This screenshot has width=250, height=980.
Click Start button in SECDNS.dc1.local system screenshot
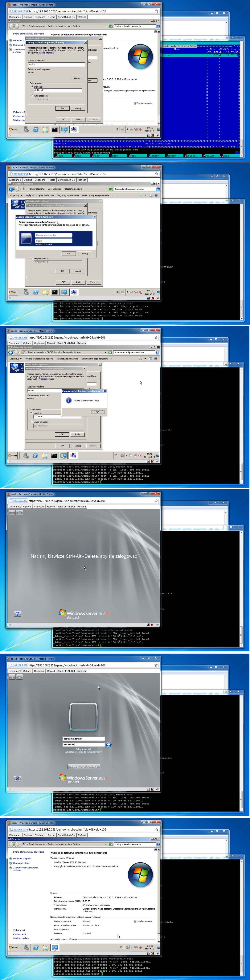pos(13,947)
